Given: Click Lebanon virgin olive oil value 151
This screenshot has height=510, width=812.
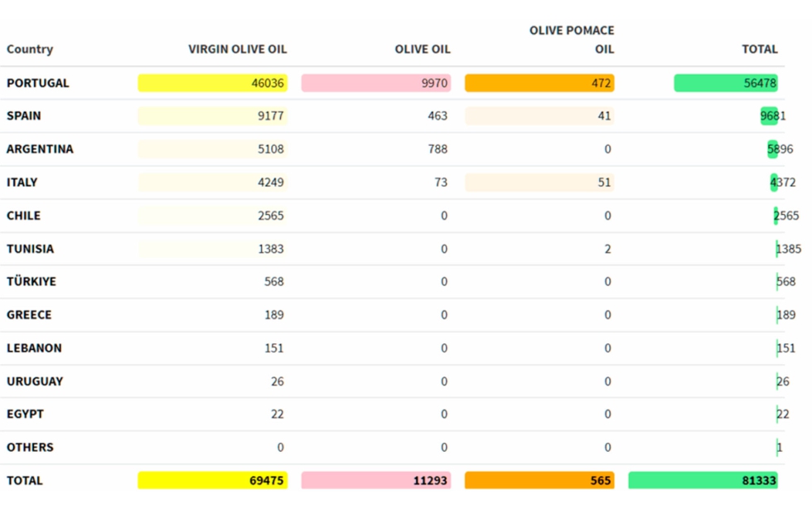Looking at the screenshot, I should pos(274,347).
